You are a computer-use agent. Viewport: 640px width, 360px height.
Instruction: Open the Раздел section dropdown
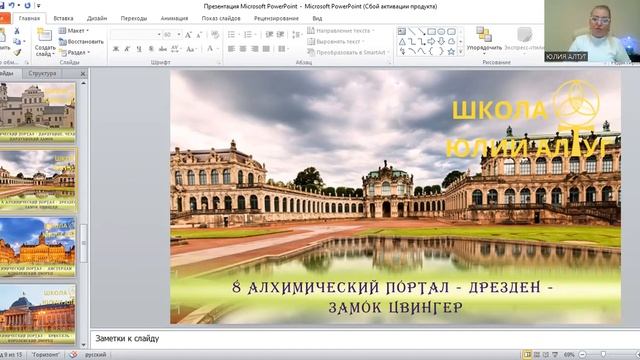coord(75,53)
